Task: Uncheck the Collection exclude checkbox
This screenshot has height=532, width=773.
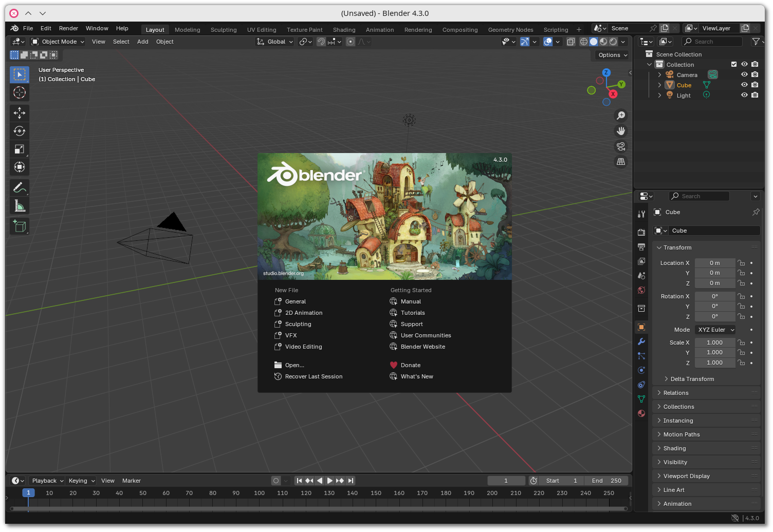Action: pos(734,64)
